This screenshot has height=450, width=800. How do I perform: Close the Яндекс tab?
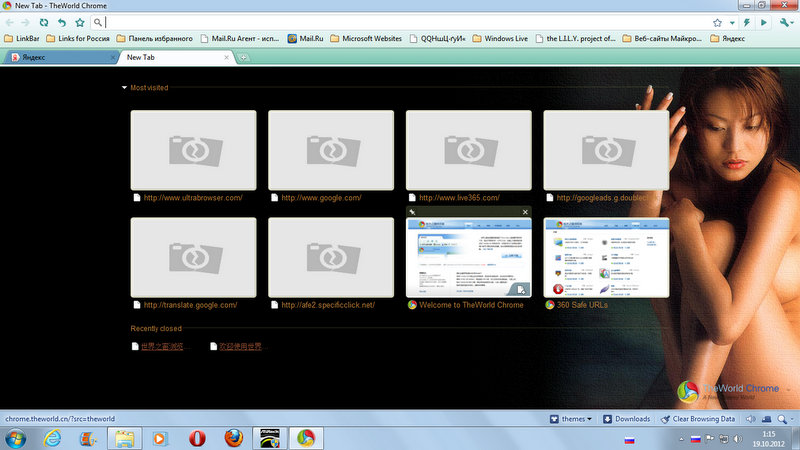(113, 58)
